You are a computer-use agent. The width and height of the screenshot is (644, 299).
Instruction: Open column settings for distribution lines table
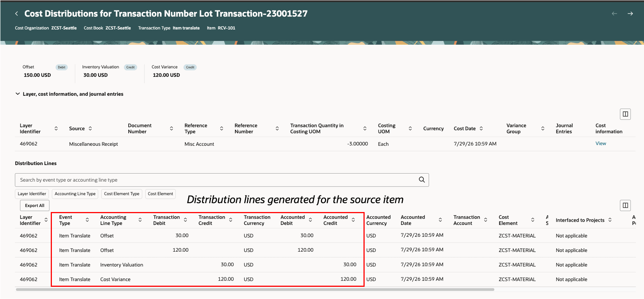(625, 205)
